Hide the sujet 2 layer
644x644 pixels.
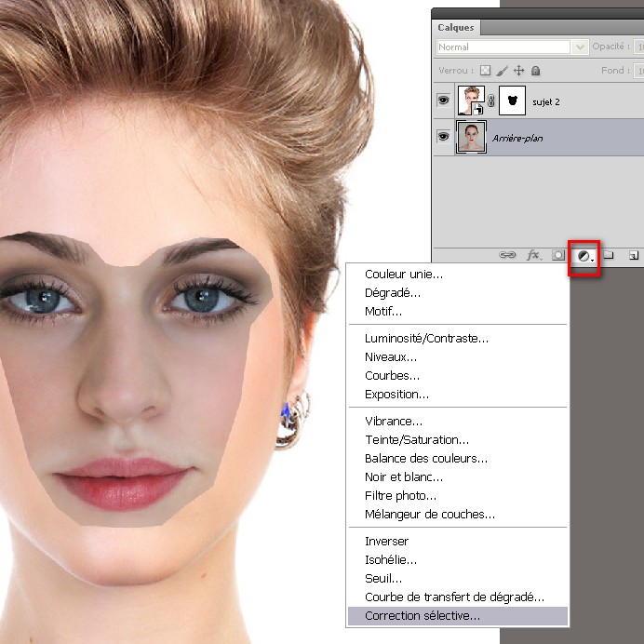click(x=443, y=101)
